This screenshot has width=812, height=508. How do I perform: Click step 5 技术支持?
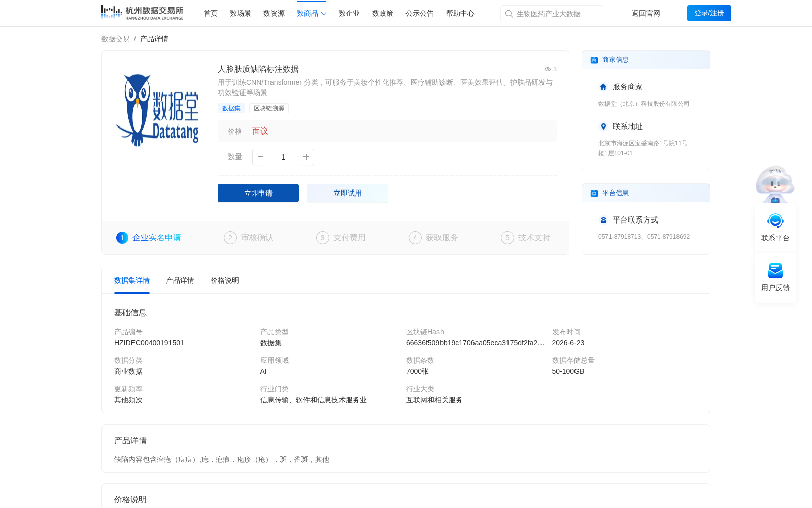pyautogui.click(x=526, y=238)
